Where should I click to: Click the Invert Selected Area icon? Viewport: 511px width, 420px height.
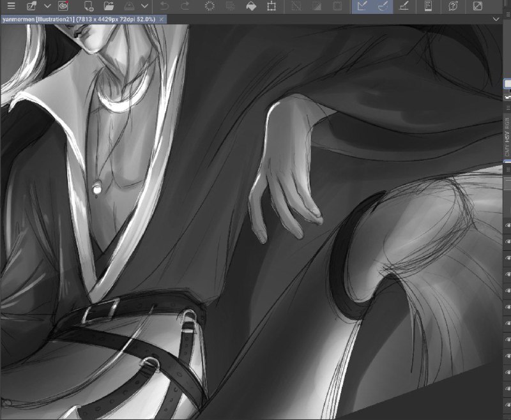point(317,6)
